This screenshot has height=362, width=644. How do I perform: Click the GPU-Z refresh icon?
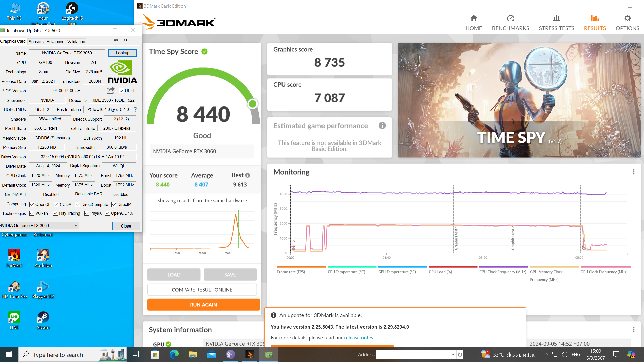[x=126, y=40]
